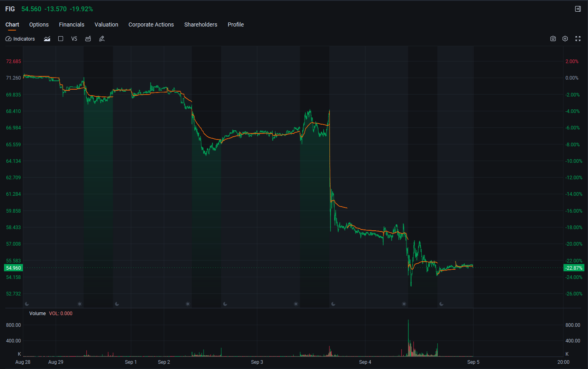Image resolution: width=588 pixels, height=369 pixels.
Task: Click the highlighted current price tag 54.960
Action: 14,268
